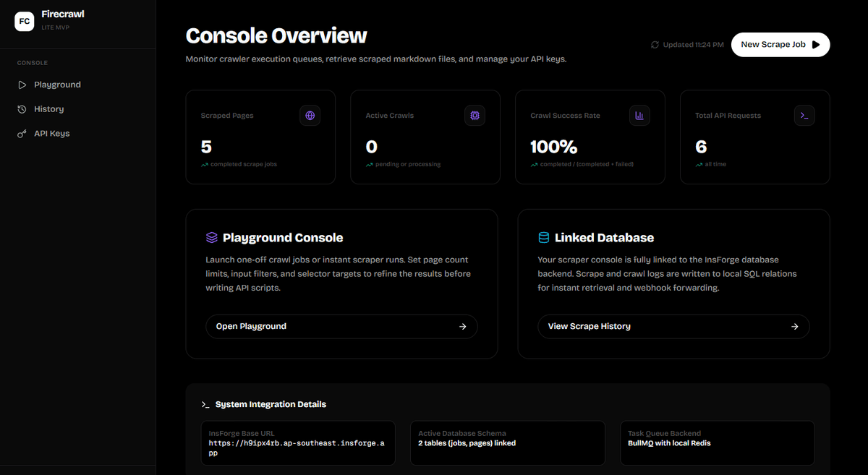The width and height of the screenshot is (868, 475).
Task: Click the New Scrape Job button
Action: coord(780,44)
